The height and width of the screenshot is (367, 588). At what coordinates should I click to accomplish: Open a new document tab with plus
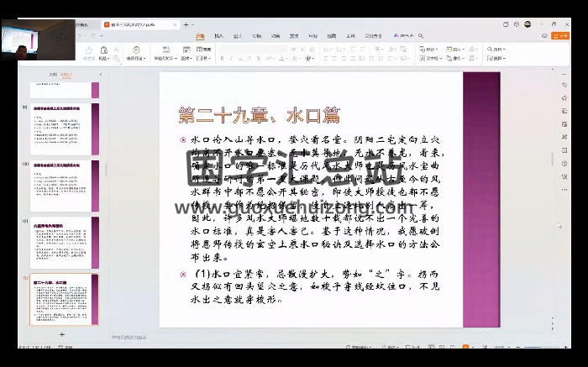(x=186, y=25)
